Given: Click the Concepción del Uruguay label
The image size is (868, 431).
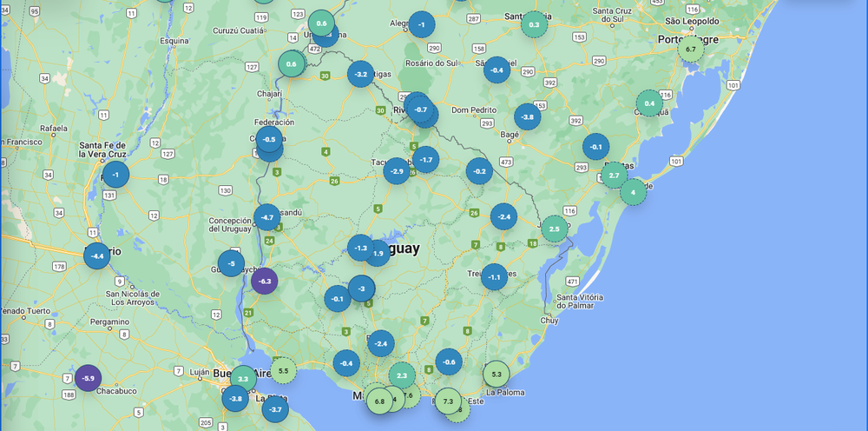Looking at the screenshot, I should coord(230,224).
